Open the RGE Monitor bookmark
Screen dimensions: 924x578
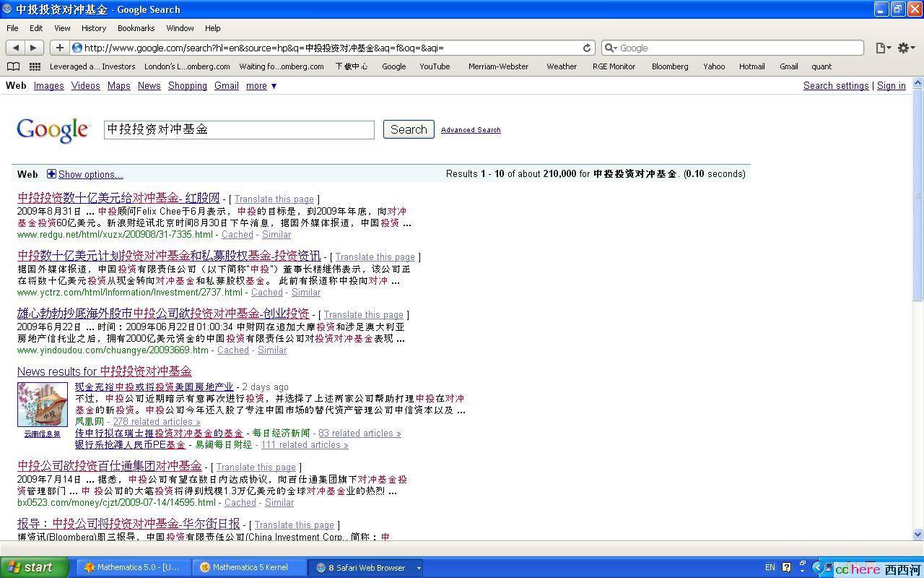coord(614,66)
